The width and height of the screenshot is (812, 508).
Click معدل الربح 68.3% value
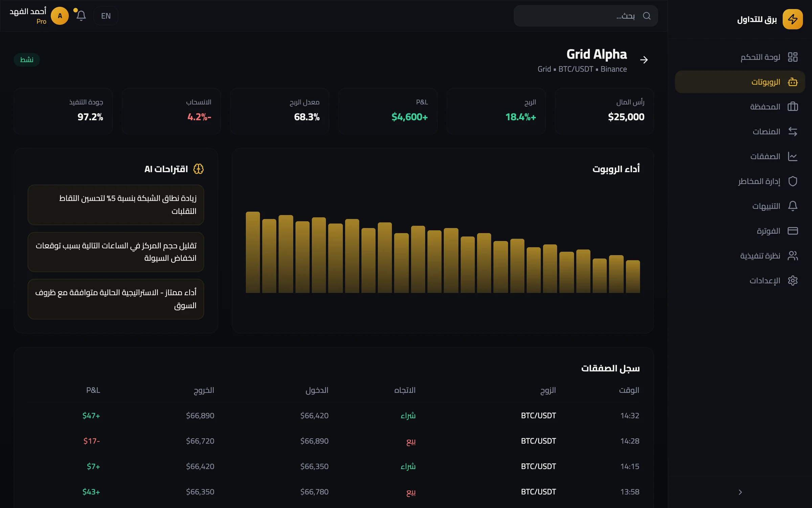click(307, 117)
